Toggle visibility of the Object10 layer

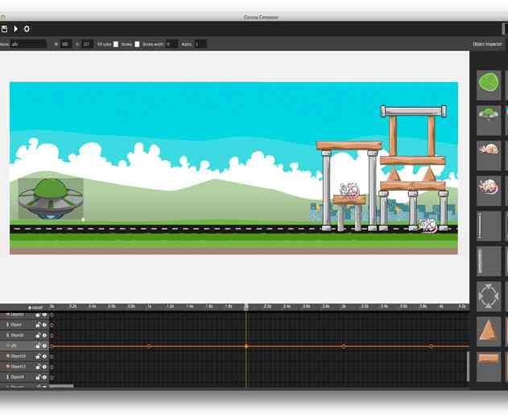(44, 356)
